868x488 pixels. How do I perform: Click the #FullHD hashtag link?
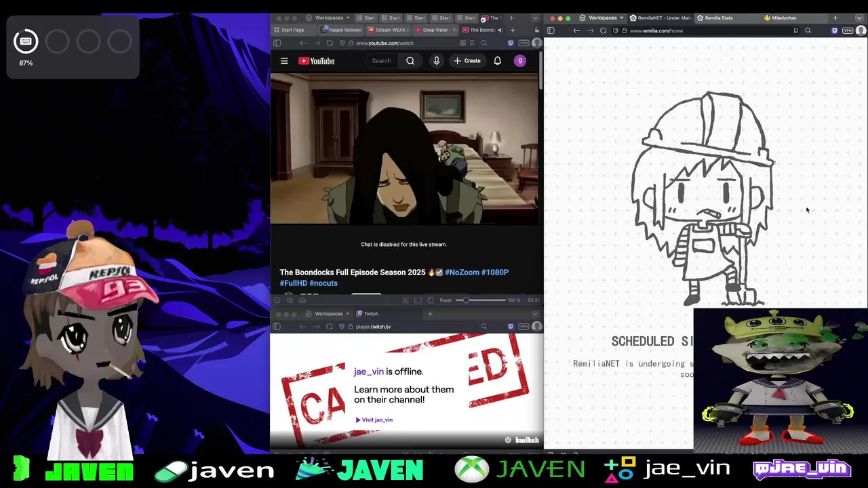(294, 283)
